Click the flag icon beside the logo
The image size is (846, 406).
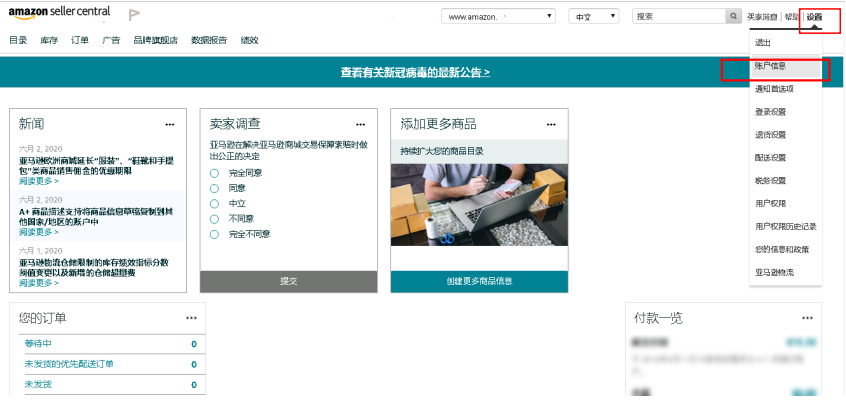click(133, 16)
